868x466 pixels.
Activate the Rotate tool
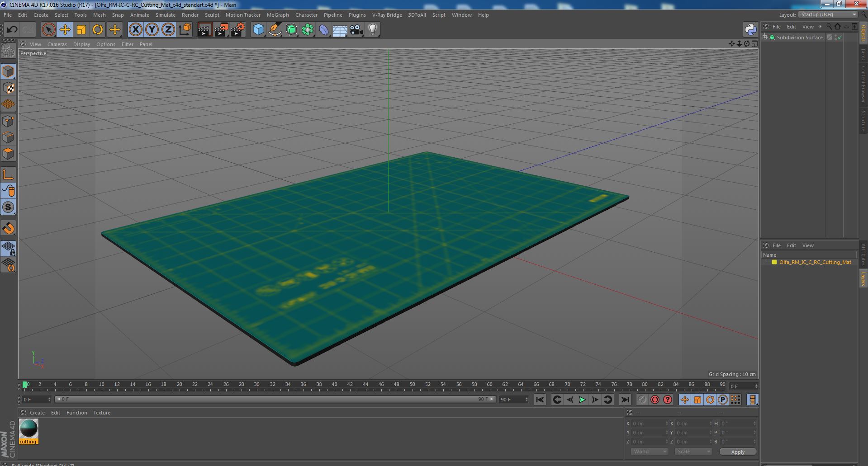98,30
